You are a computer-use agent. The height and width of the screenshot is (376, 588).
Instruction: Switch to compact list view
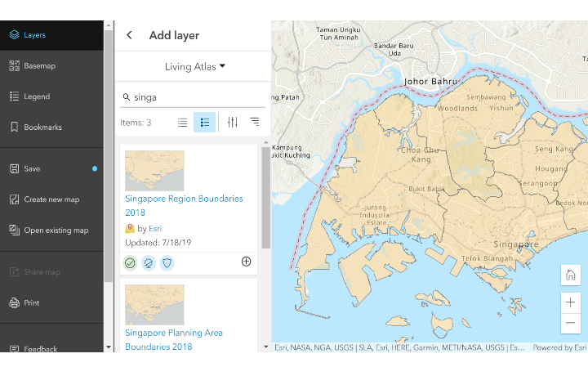183,123
